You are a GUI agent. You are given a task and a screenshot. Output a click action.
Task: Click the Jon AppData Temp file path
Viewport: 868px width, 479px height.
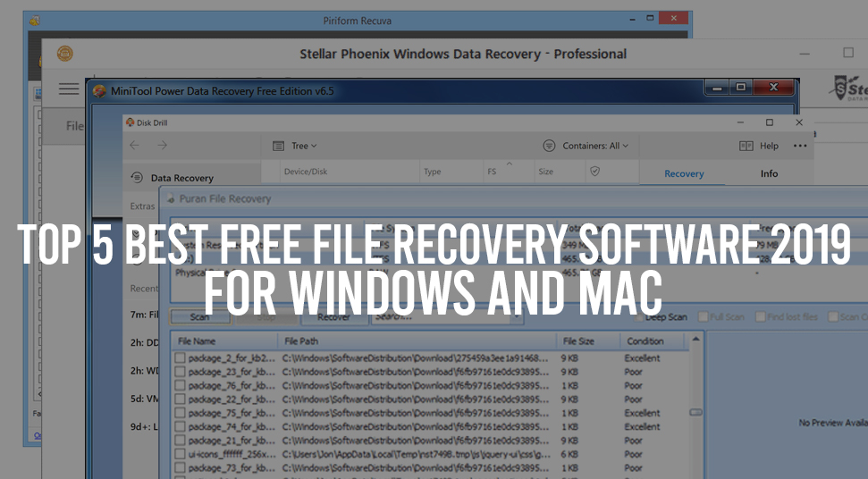[417, 454]
